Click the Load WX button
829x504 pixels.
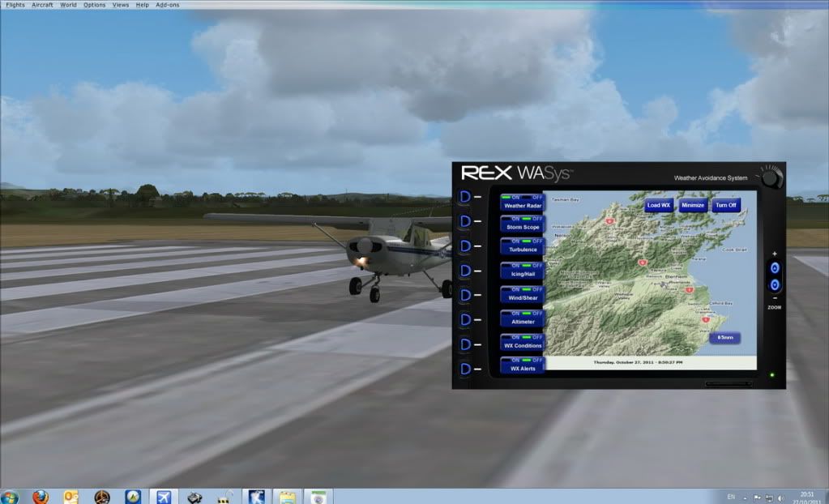pos(659,205)
